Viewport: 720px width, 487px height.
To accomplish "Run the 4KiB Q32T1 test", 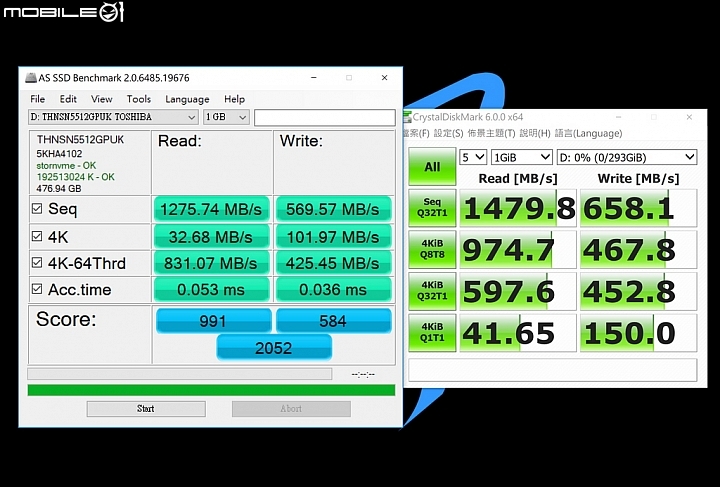I will 432,291.
